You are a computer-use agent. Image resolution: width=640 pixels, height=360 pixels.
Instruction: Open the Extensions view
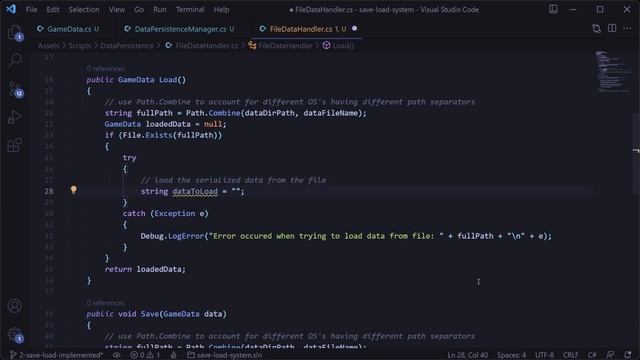pyautogui.click(x=14, y=145)
